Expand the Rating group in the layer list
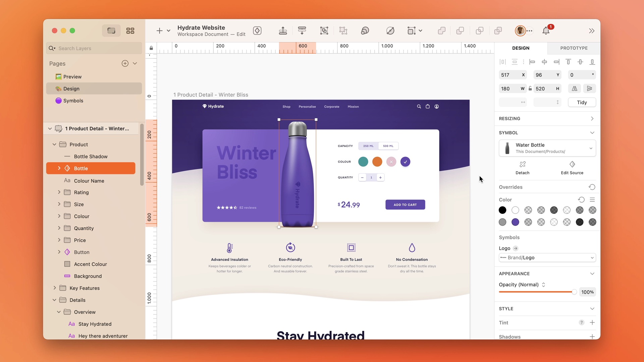 pyautogui.click(x=60, y=192)
